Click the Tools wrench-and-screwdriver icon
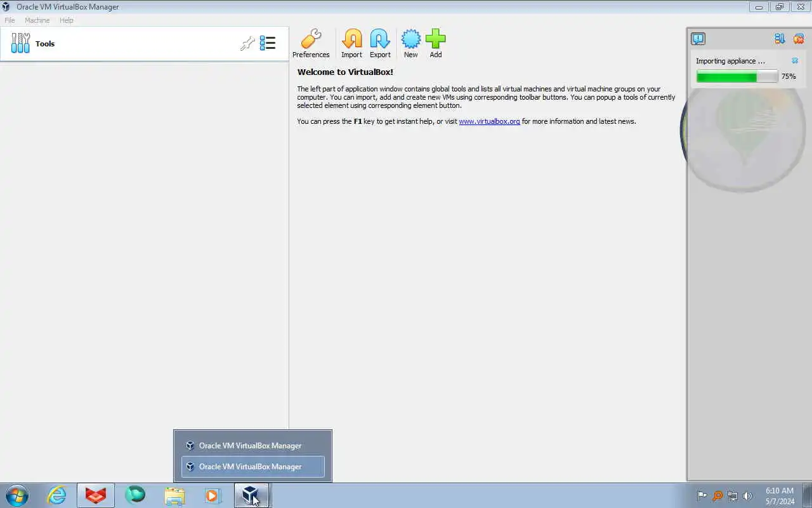The image size is (812, 508). coord(20,43)
